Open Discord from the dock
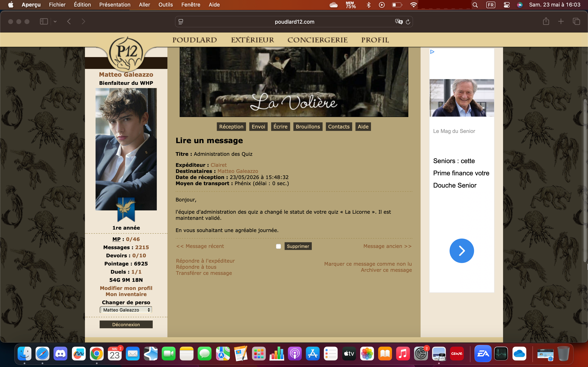588x367 pixels. 60,354
